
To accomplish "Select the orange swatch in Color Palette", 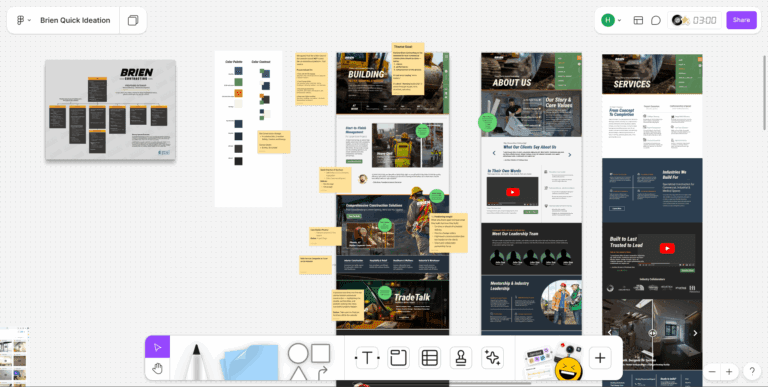I will tap(238, 93).
